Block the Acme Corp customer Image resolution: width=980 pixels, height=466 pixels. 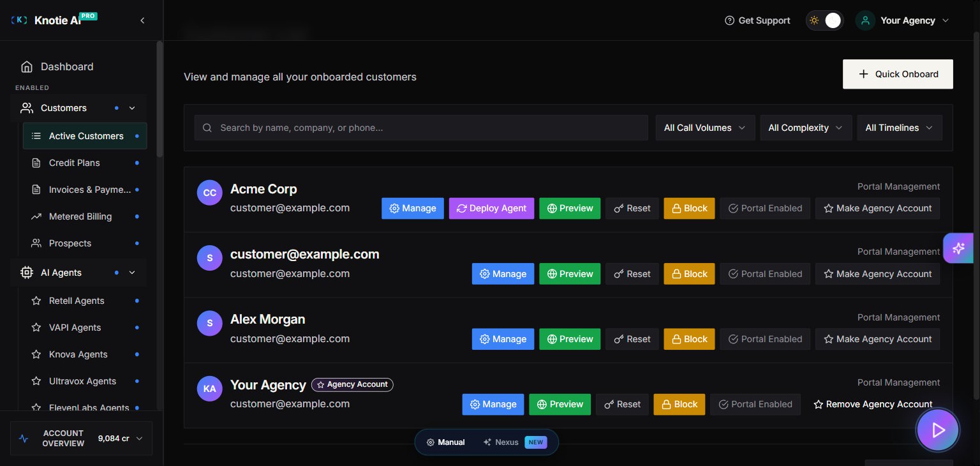tap(690, 208)
